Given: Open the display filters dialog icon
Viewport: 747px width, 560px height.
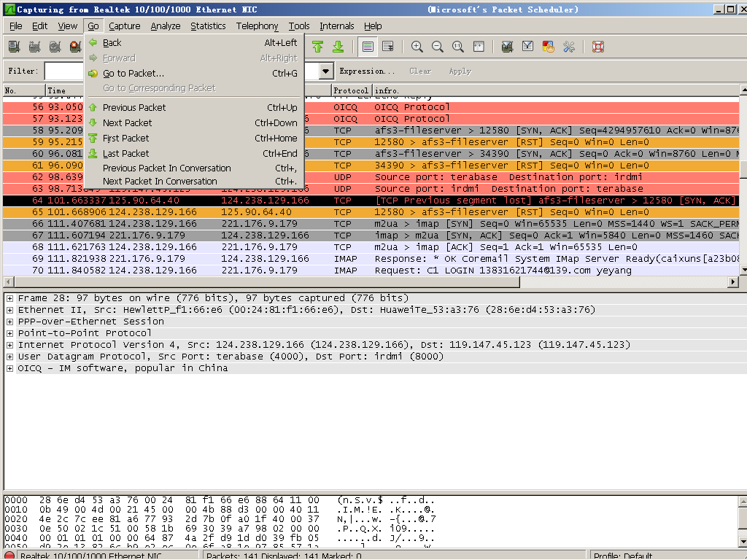Looking at the screenshot, I should (528, 47).
